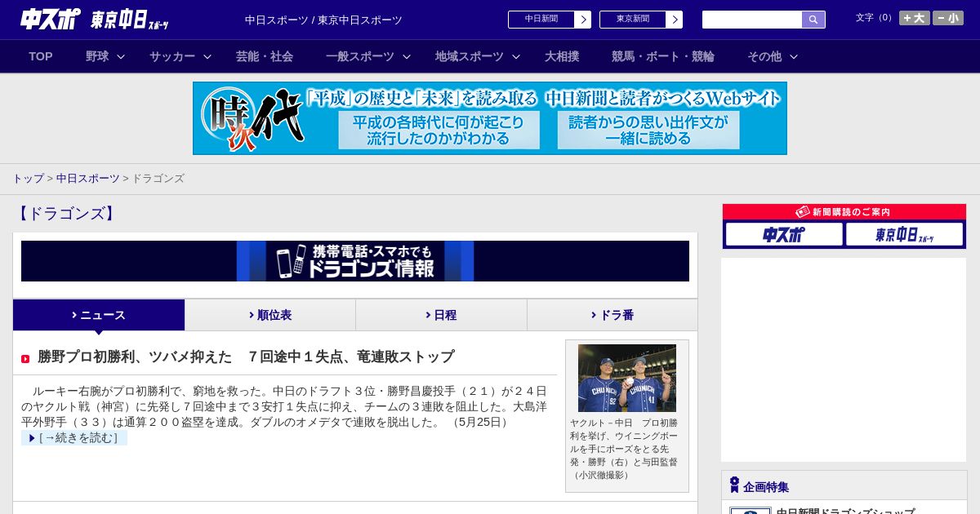Expand the サッカー dropdown chevron
The height and width of the screenshot is (514, 980).
[x=207, y=57]
